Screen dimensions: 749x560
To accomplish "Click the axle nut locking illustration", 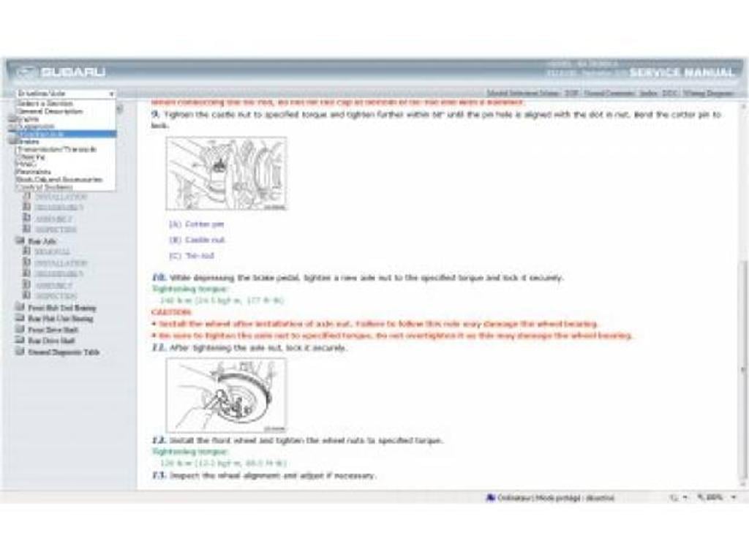I will (x=226, y=395).
